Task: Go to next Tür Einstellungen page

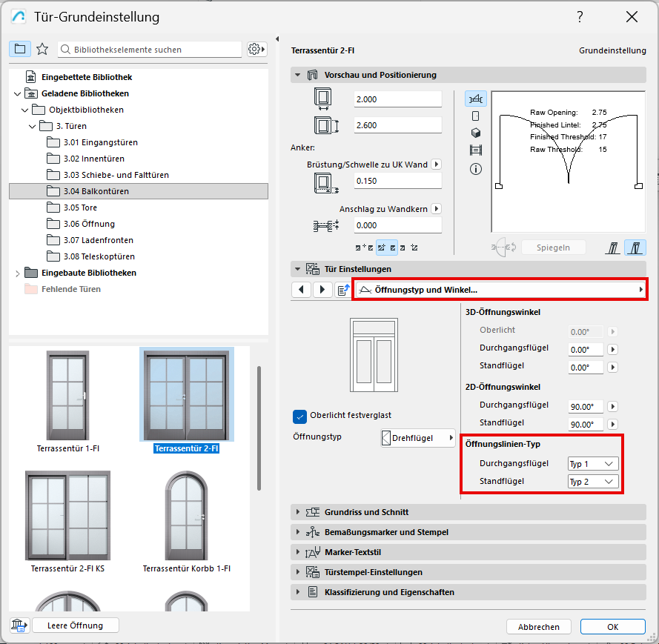Action: 322,290
